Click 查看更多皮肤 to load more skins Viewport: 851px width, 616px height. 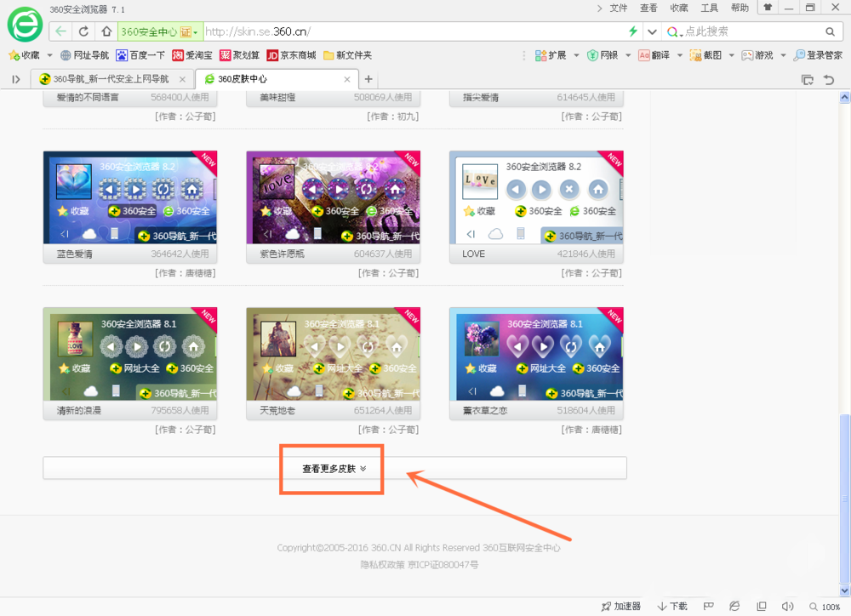[x=334, y=468]
